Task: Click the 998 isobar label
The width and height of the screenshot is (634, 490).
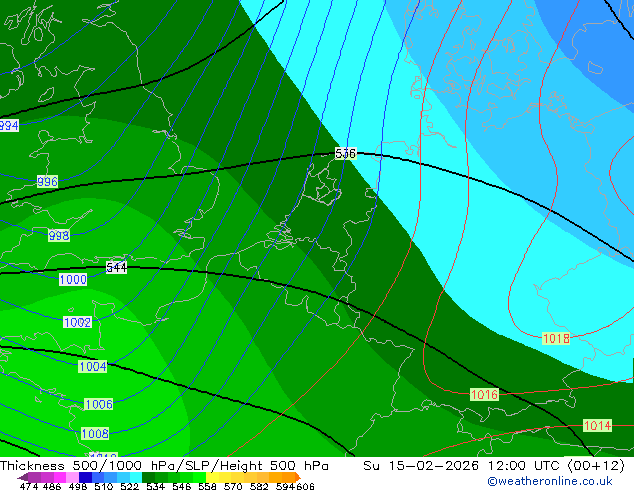Action: tap(59, 235)
